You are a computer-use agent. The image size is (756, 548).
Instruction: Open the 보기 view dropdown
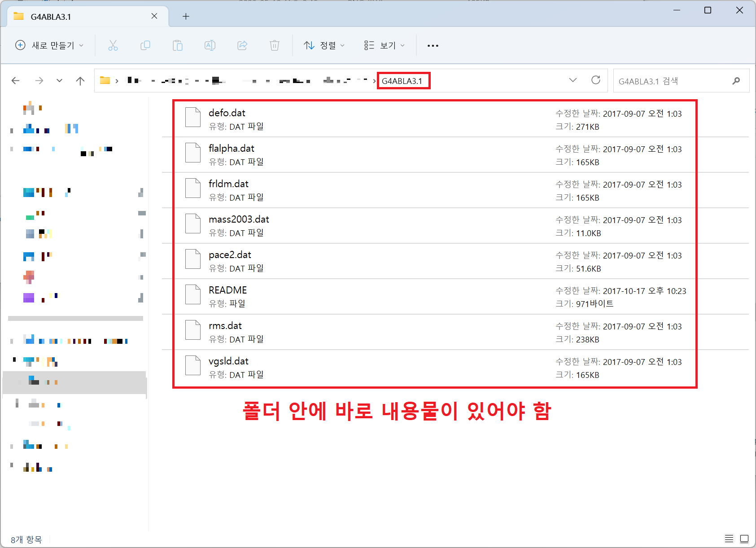click(385, 45)
